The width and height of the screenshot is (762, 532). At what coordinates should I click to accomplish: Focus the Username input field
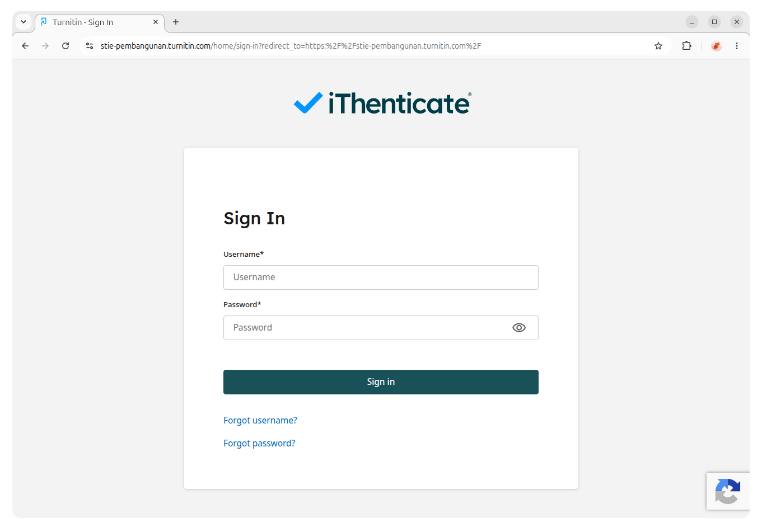click(x=381, y=277)
